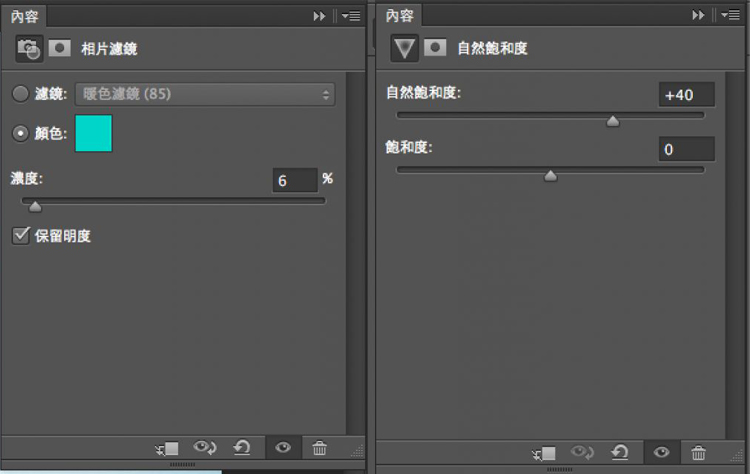Click the layer mask icon in the 相片濾鏡 panel
The image size is (750, 474).
pos(60,48)
